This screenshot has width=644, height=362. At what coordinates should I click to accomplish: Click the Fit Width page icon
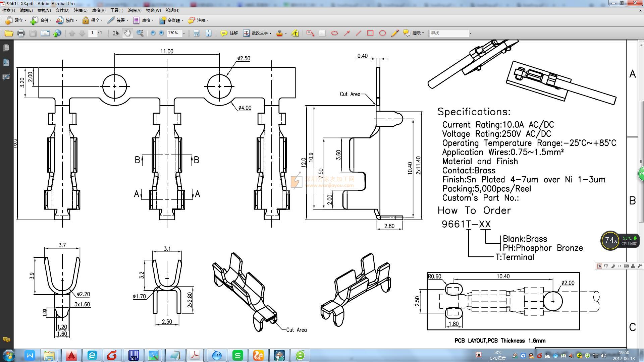[x=196, y=33]
